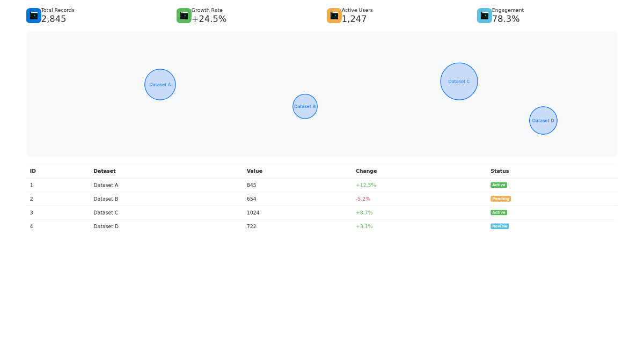Click the orange Active Users icon

(334, 16)
